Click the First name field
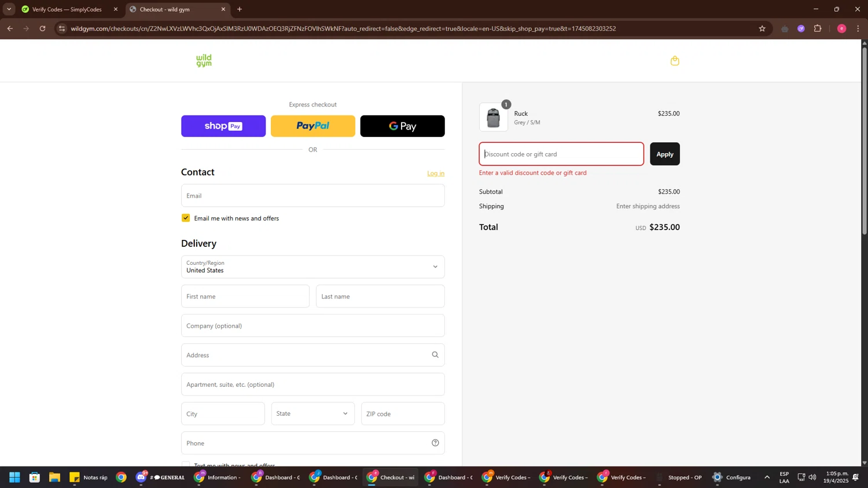Image resolution: width=868 pixels, height=488 pixels. click(245, 296)
